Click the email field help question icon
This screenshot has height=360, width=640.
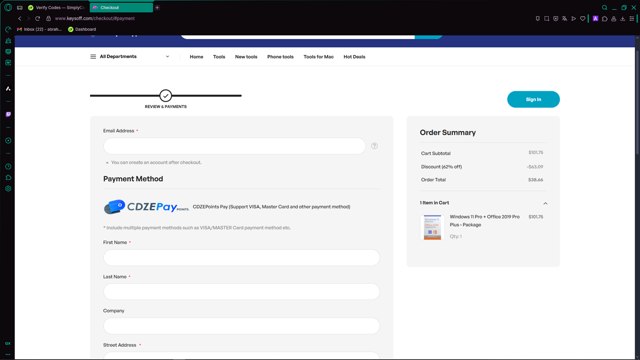374,146
